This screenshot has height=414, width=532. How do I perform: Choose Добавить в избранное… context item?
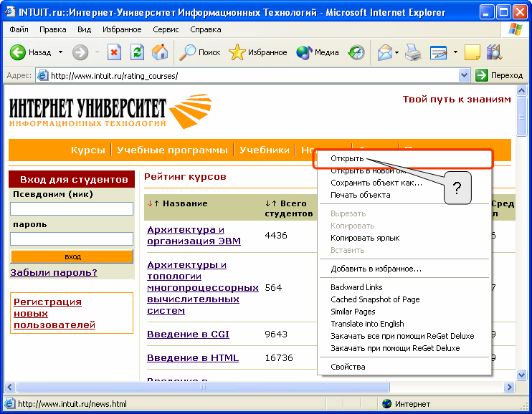pos(404,269)
